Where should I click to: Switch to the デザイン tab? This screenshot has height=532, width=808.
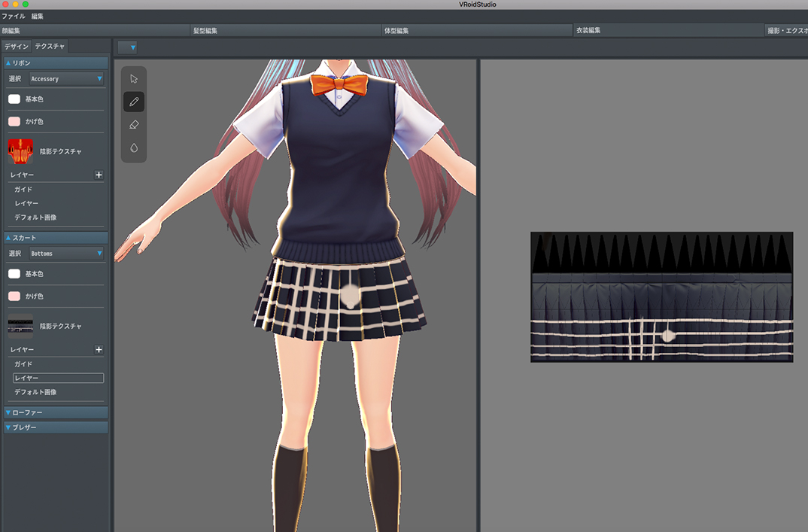click(x=17, y=47)
